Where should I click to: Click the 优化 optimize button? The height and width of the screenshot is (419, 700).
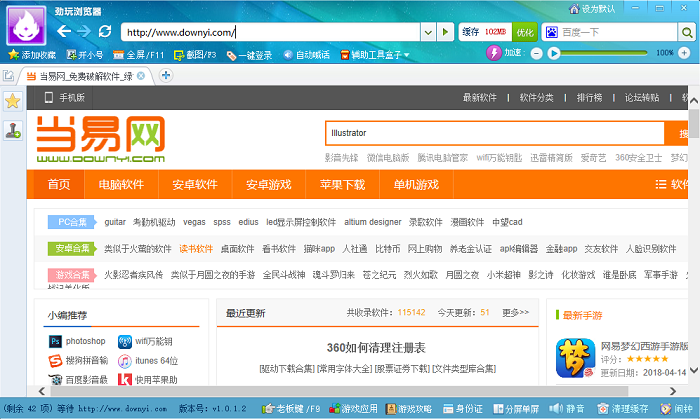[525, 32]
